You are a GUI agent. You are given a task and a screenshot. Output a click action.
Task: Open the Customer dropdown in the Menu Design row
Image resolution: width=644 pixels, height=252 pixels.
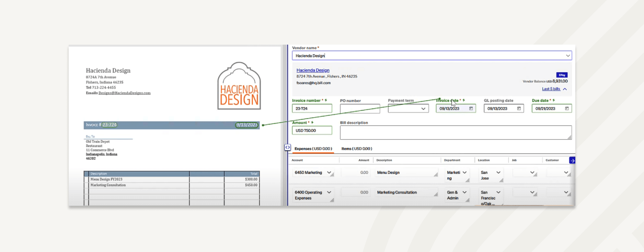[566, 172]
